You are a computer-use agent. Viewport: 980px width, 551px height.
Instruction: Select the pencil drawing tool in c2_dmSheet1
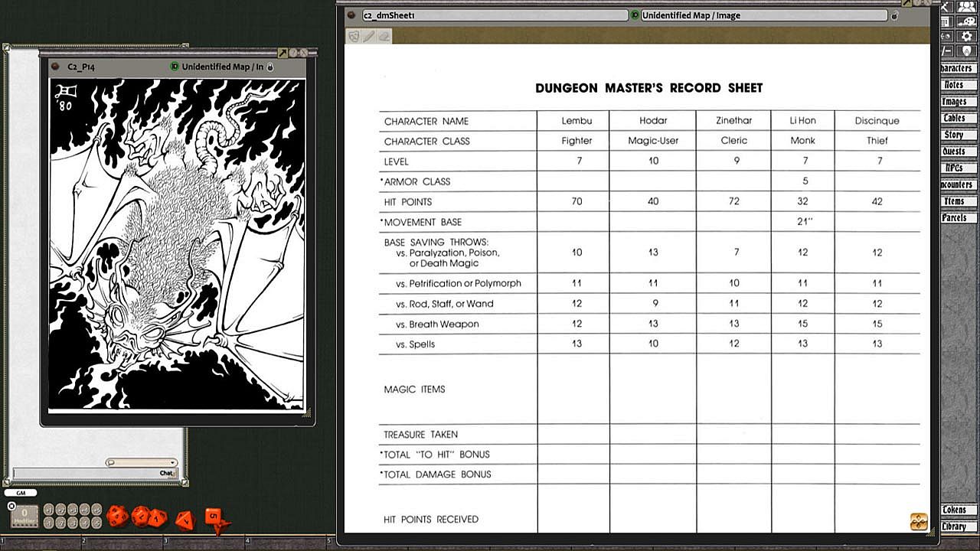point(369,36)
